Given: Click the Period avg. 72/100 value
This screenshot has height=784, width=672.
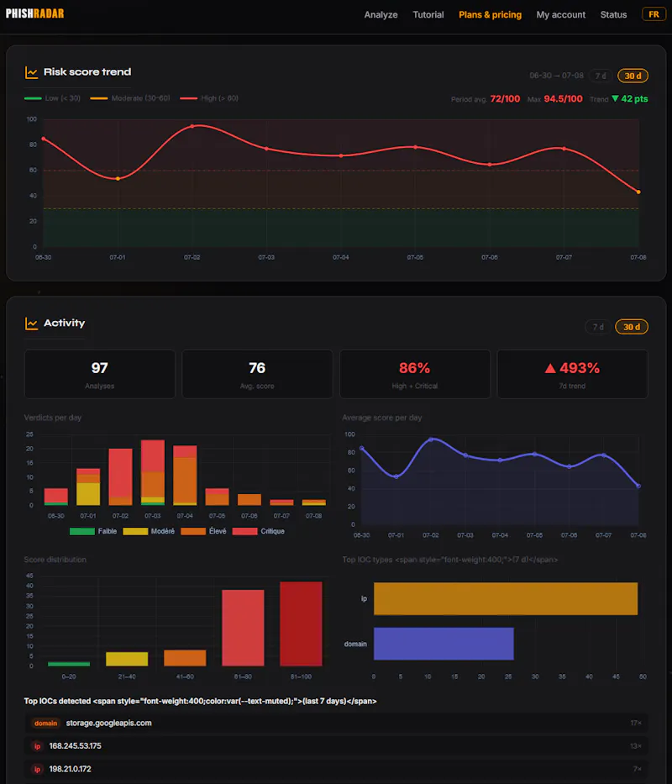Looking at the screenshot, I should (505, 99).
